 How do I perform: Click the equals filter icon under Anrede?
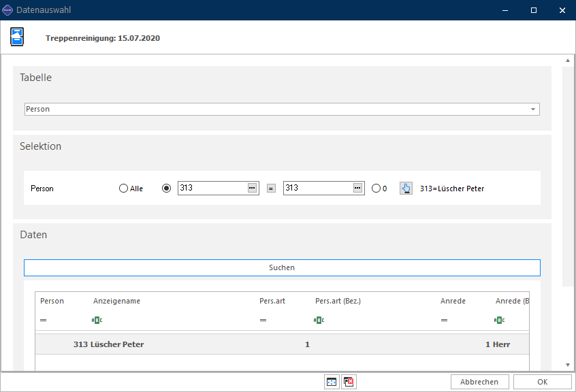pos(444,320)
